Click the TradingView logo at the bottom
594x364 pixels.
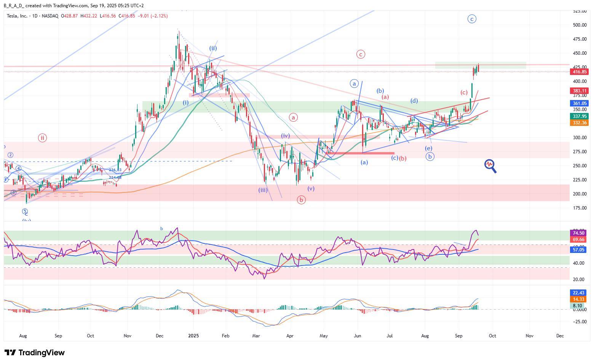35,353
